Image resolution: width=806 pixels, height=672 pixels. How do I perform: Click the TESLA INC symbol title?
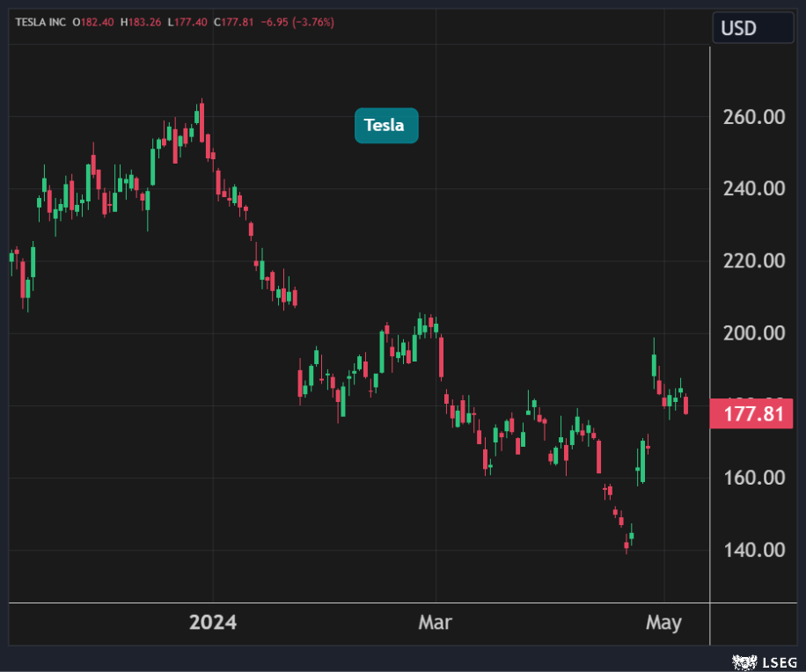point(40,22)
